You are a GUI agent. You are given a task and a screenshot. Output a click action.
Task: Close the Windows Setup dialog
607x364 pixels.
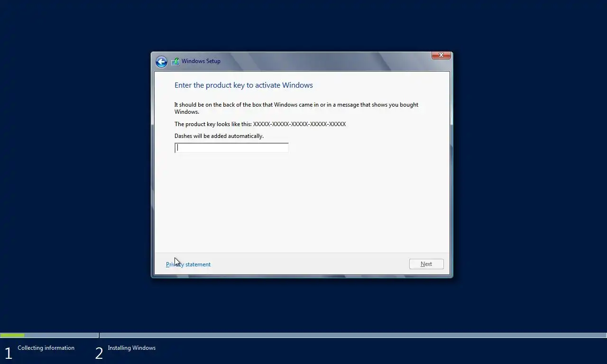point(441,55)
